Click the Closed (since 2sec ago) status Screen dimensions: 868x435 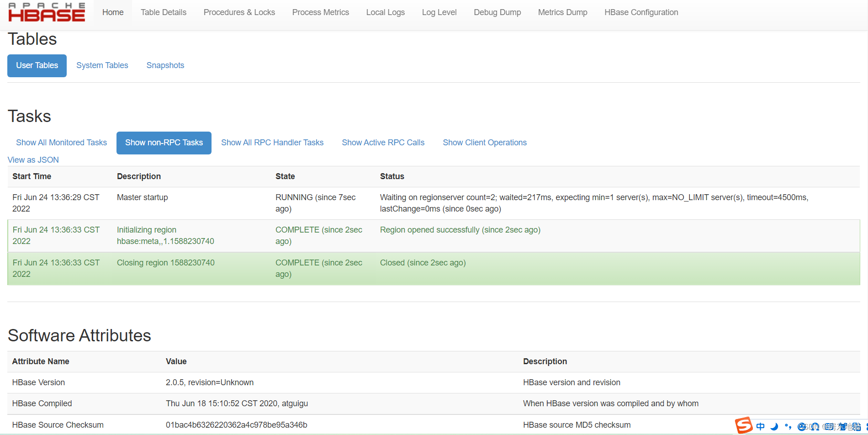tap(423, 263)
